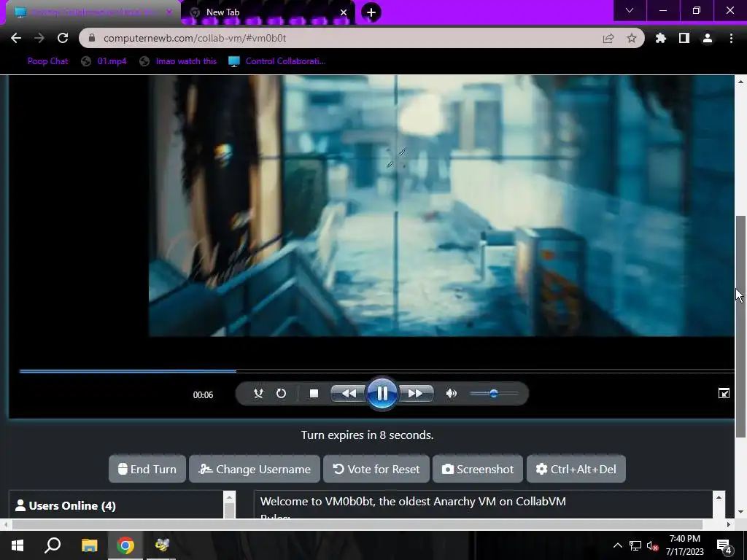Click the Windows Start button
Viewport: 747px width, 560px height.
(18, 545)
